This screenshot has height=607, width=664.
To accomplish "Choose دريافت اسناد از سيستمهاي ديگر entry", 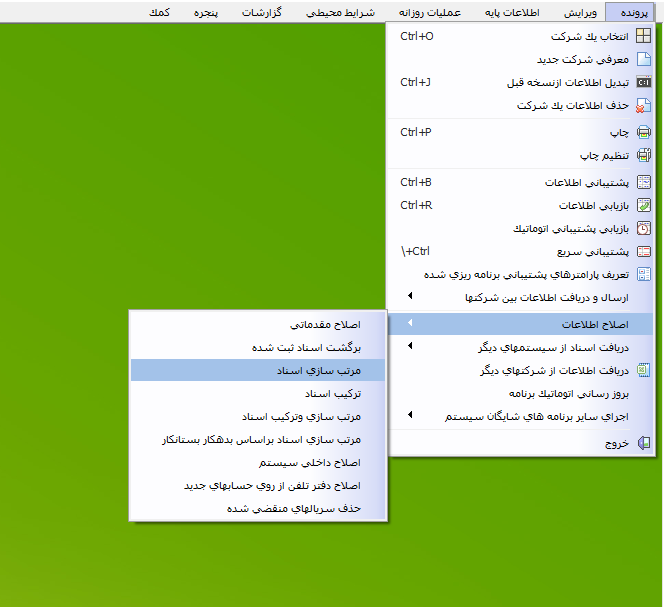I will click(520, 347).
